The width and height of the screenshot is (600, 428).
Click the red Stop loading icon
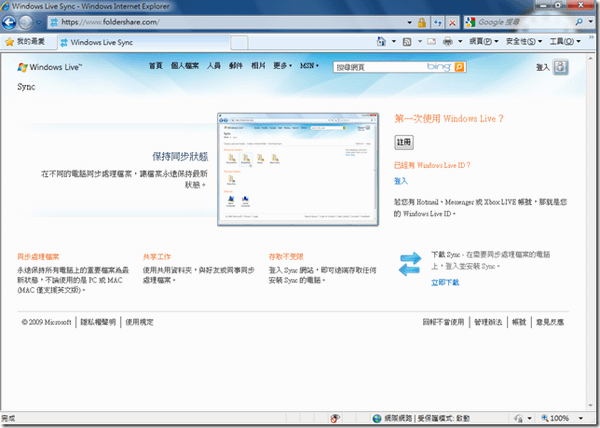pyautogui.click(x=452, y=23)
